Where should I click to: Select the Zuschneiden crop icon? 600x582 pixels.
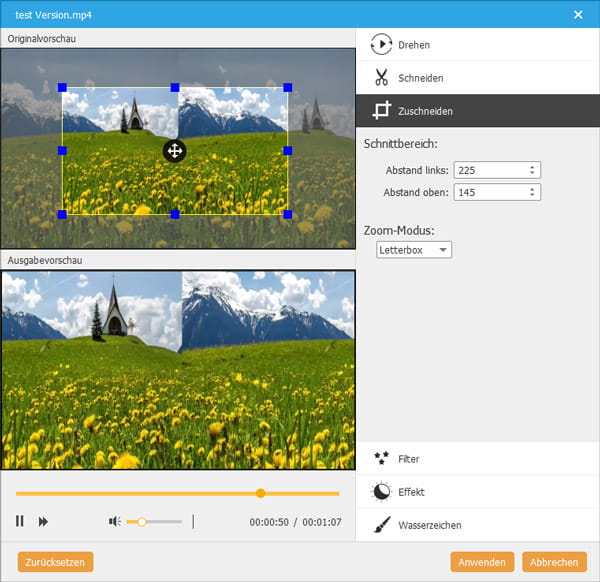click(x=382, y=111)
